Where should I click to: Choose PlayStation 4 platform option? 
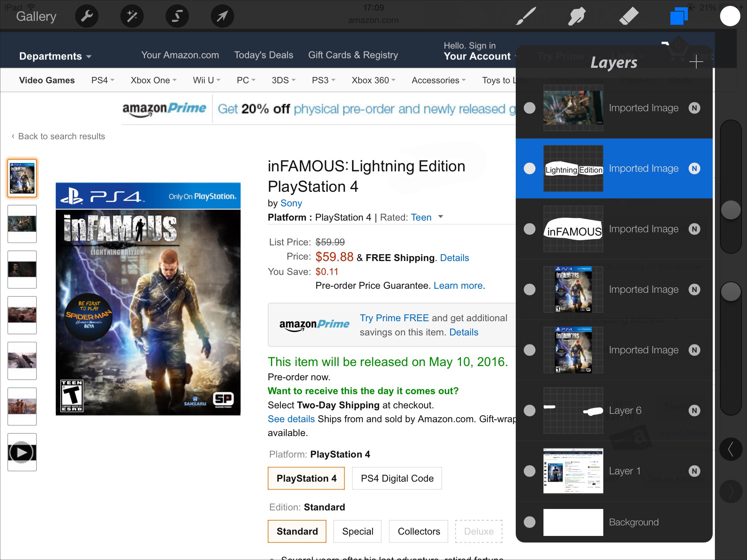(306, 478)
